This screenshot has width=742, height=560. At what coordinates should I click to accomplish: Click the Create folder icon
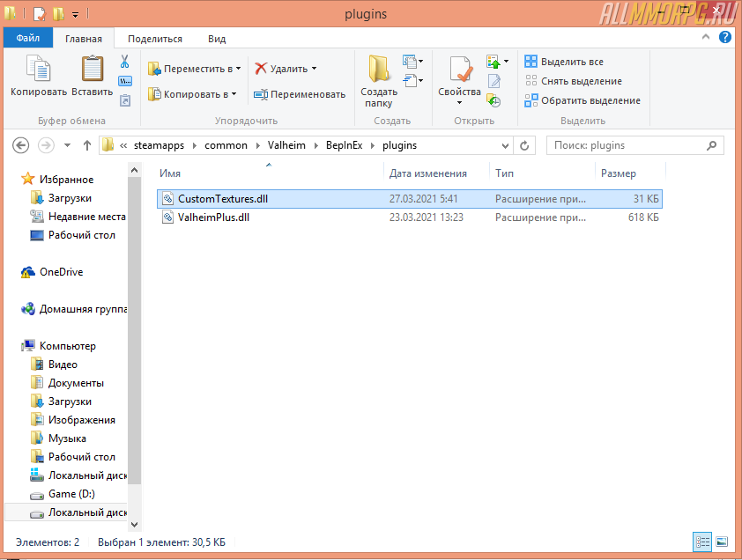click(379, 69)
